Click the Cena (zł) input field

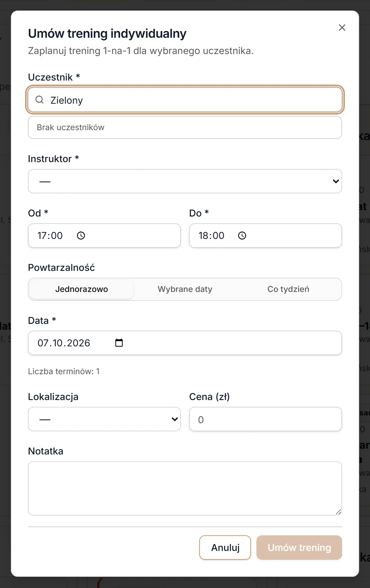tap(266, 419)
